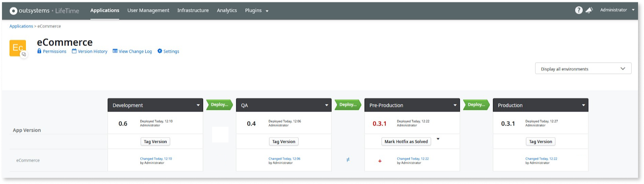Expand the Production environment dropdown arrow

pyautogui.click(x=584, y=105)
